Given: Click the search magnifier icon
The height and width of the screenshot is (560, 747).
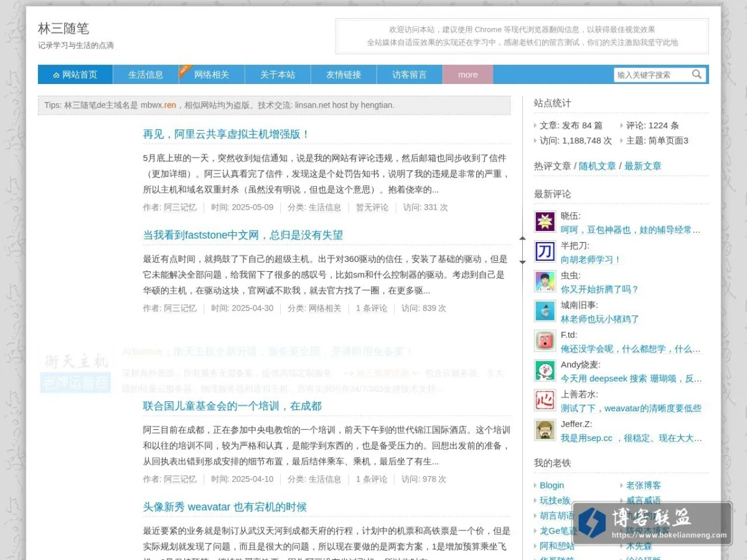Looking at the screenshot, I should pos(697,75).
